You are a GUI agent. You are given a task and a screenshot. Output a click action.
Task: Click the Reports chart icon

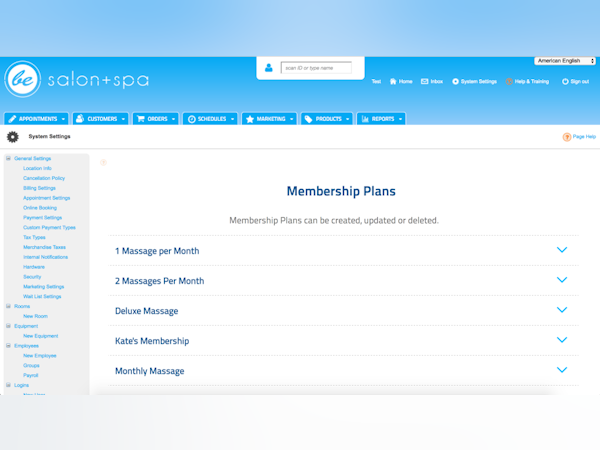(365, 119)
